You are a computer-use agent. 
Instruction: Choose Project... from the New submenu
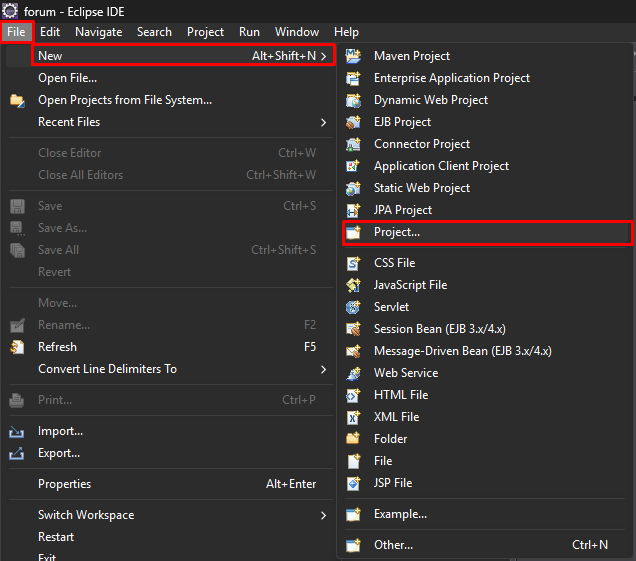pos(397,232)
